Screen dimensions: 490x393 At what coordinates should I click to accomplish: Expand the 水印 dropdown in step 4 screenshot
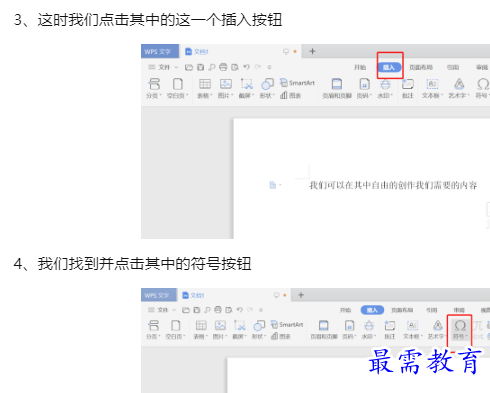(375, 336)
